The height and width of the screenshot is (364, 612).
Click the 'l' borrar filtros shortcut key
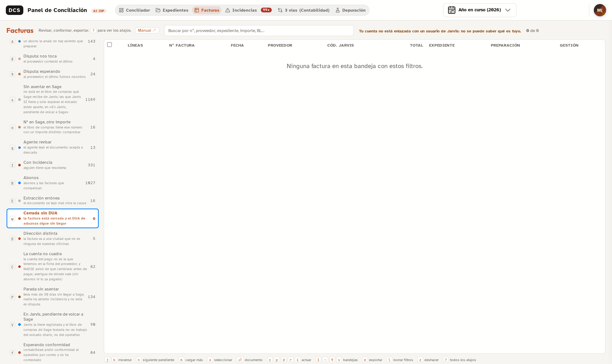(389, 360)
